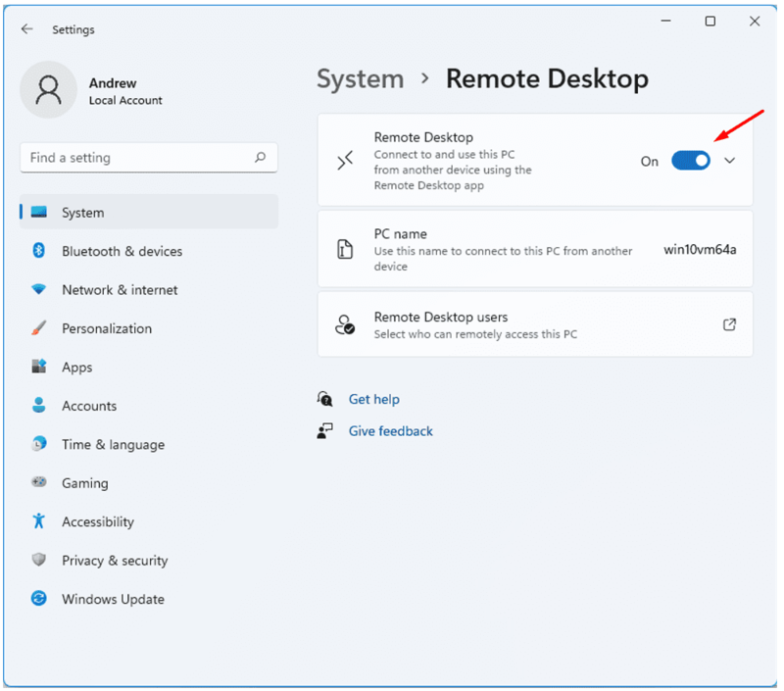
Task: Click the external link icon for Remote Desktop users
Action: coord(729,324)
